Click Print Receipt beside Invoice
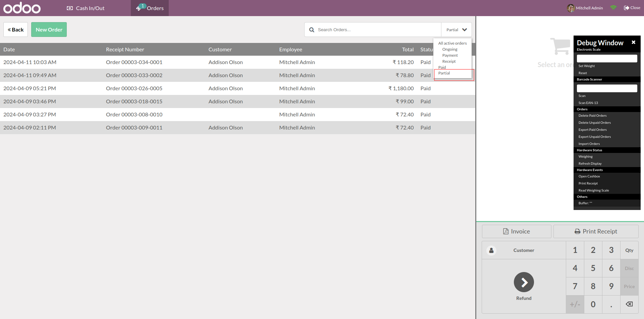644x319 pixels. coord(596,231)
